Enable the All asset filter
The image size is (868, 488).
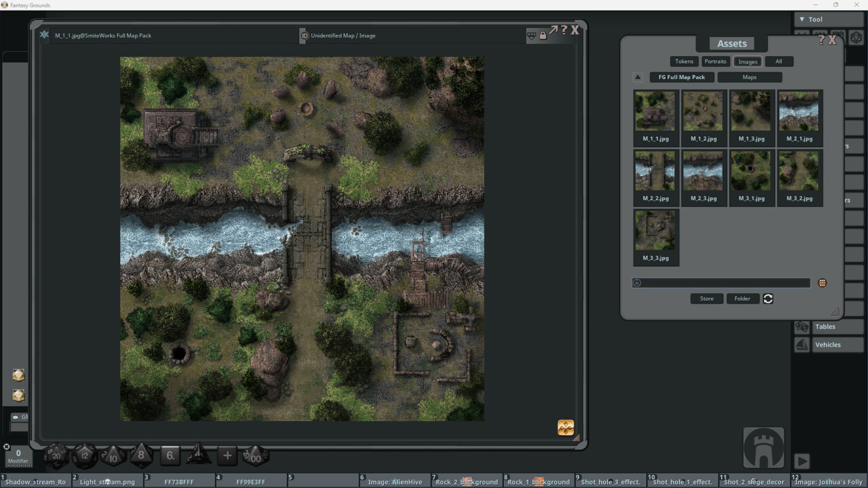tap(778, 61)
